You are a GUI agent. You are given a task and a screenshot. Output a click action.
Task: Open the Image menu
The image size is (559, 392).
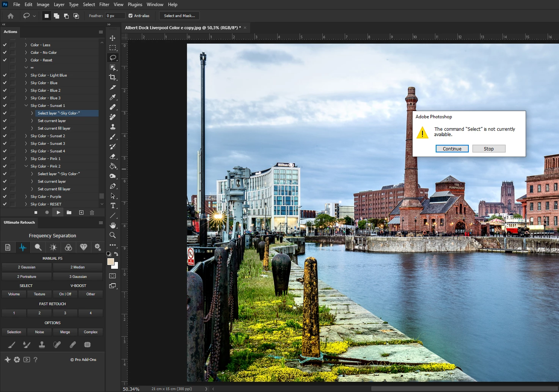[x=43, y=5]
